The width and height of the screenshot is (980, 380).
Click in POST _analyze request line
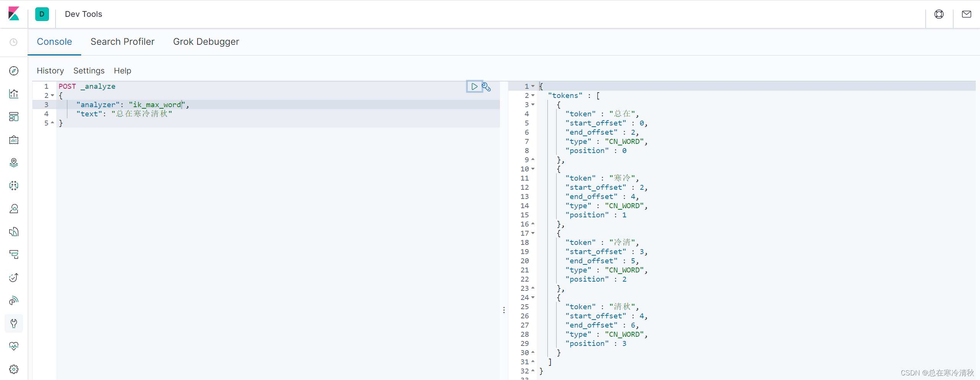tap(87, 86)
